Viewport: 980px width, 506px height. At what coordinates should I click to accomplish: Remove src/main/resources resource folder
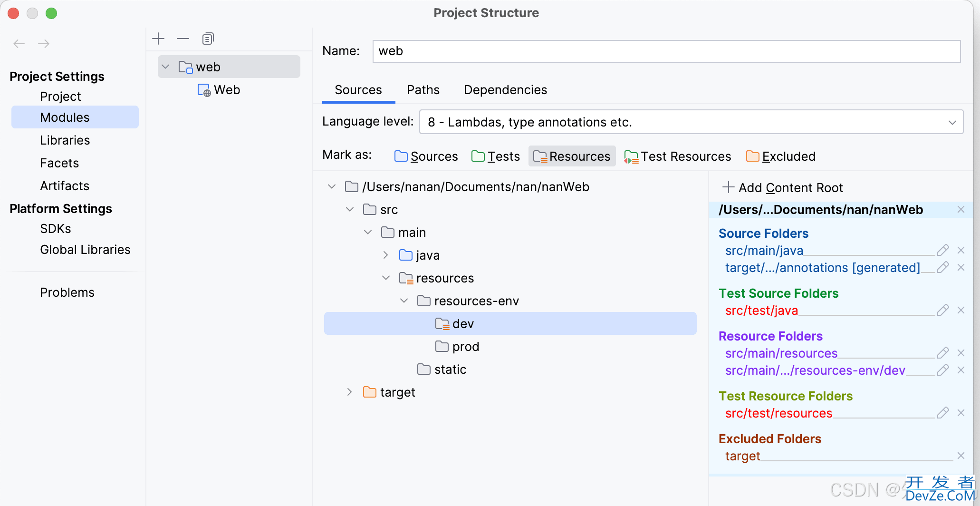(961, 353)
